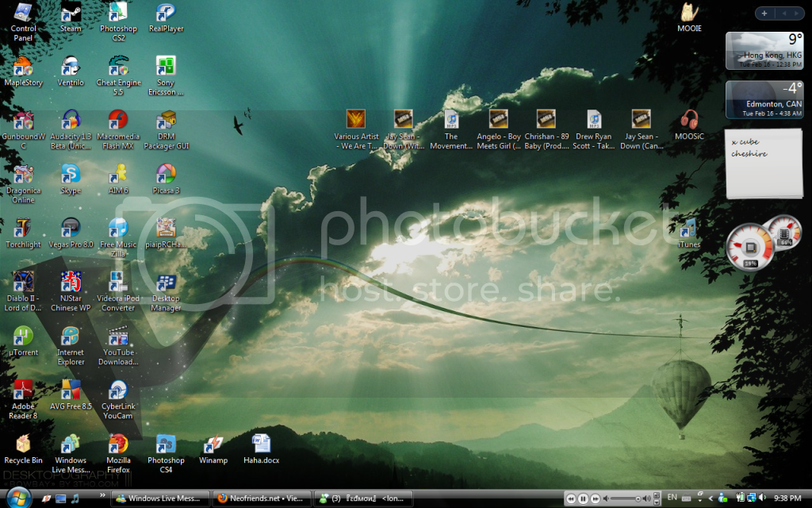Expand the Quick Launch overflow chevron

101,498
